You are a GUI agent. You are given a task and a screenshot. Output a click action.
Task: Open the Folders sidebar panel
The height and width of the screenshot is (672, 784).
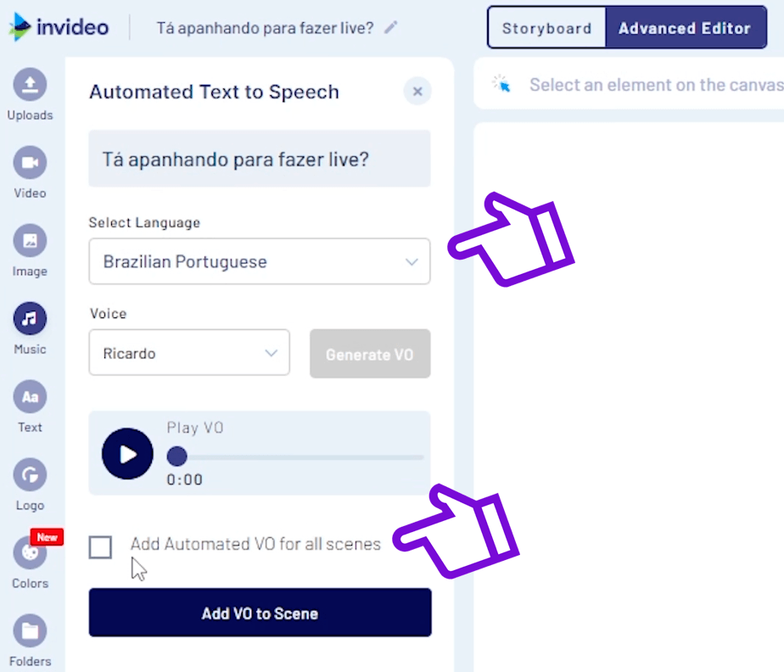click(x=30, y=640)
